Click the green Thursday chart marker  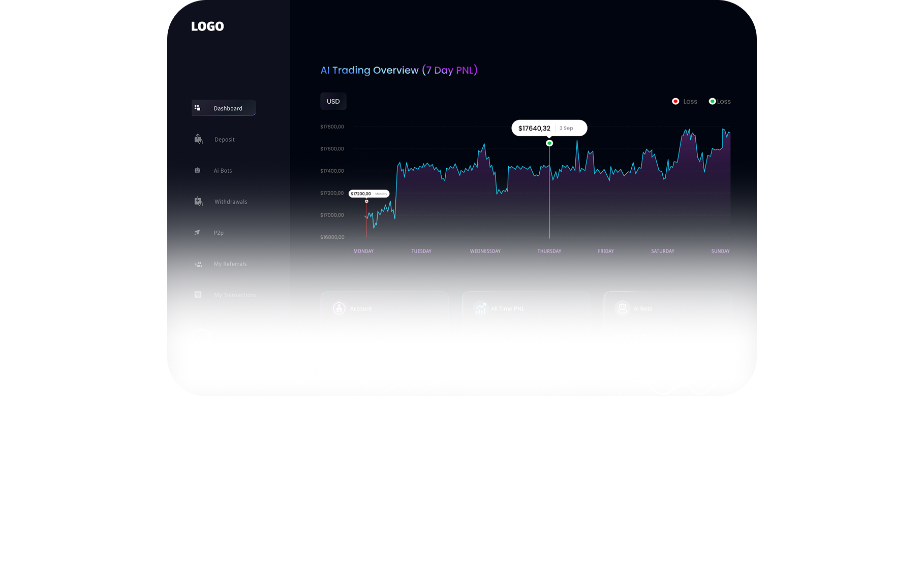click(x=549, y=143)
